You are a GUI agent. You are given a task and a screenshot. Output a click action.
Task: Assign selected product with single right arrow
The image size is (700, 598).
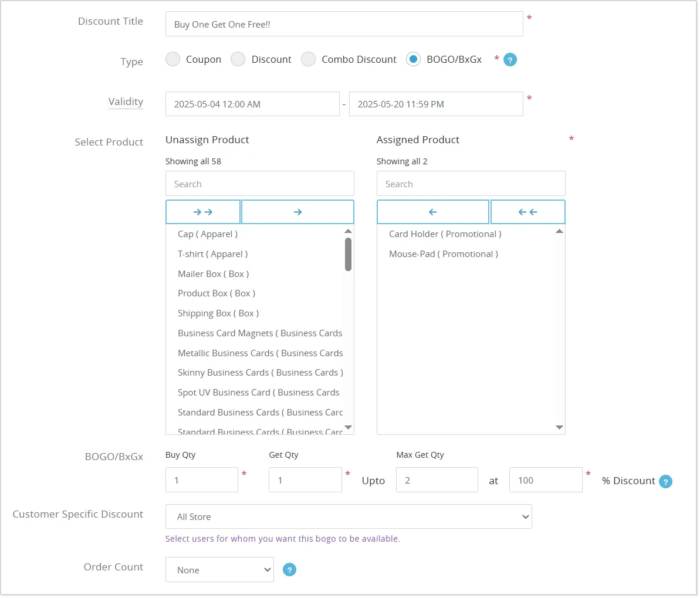(x=297, y=212)
